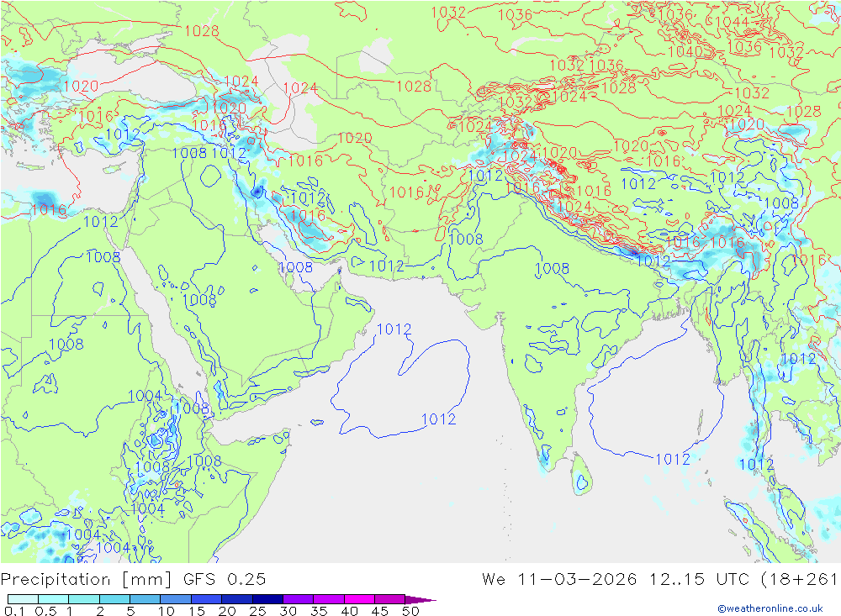
Task: Select the 0.5–1 mm legend color swatch
Action: point(54,599)
